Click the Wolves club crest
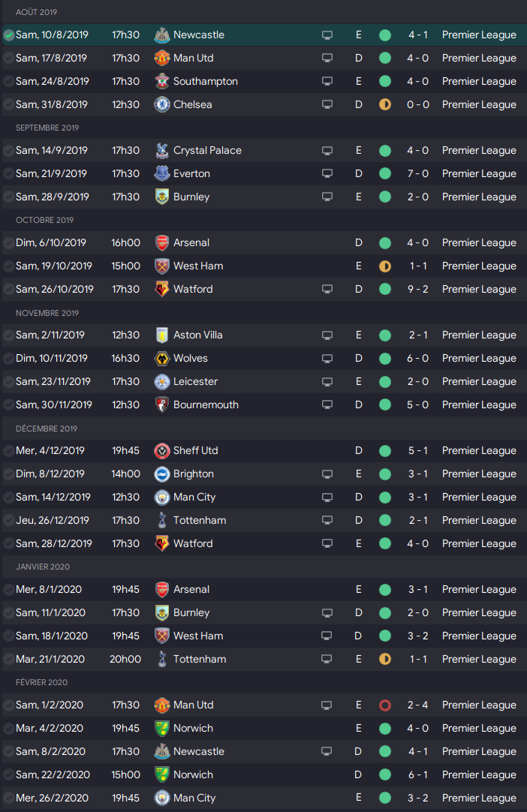Screen dimensions: 527x812 point(161,359)
